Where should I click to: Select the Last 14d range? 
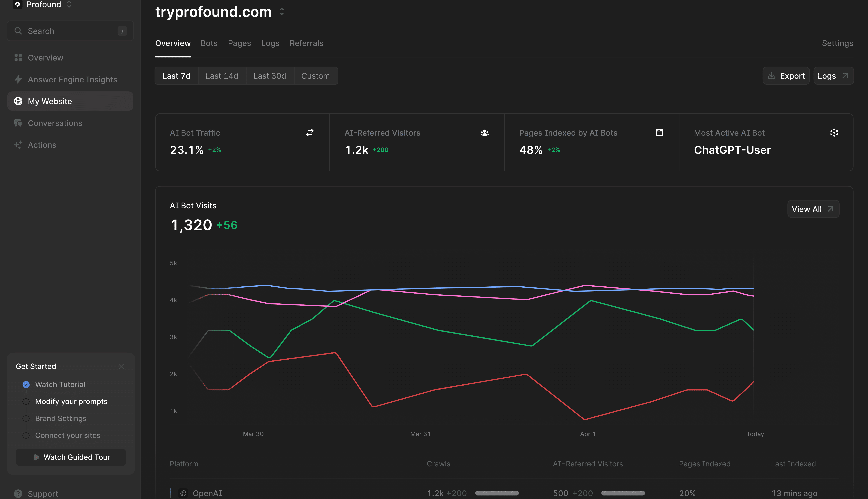[222, 76]
